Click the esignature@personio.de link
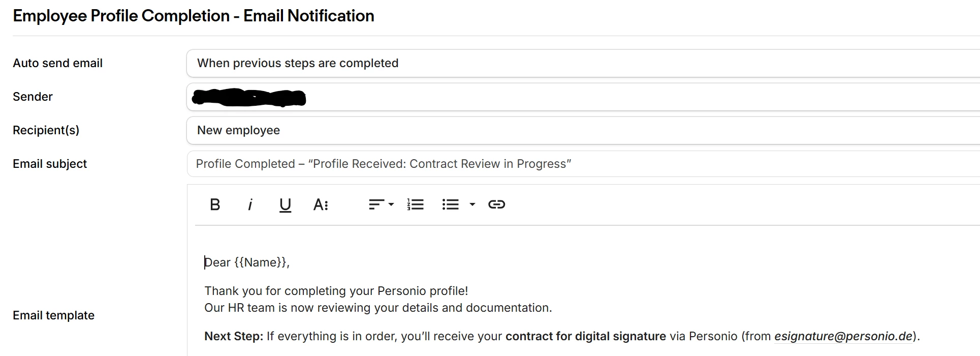This screenshot has height=356, width=980. point(843,336)
